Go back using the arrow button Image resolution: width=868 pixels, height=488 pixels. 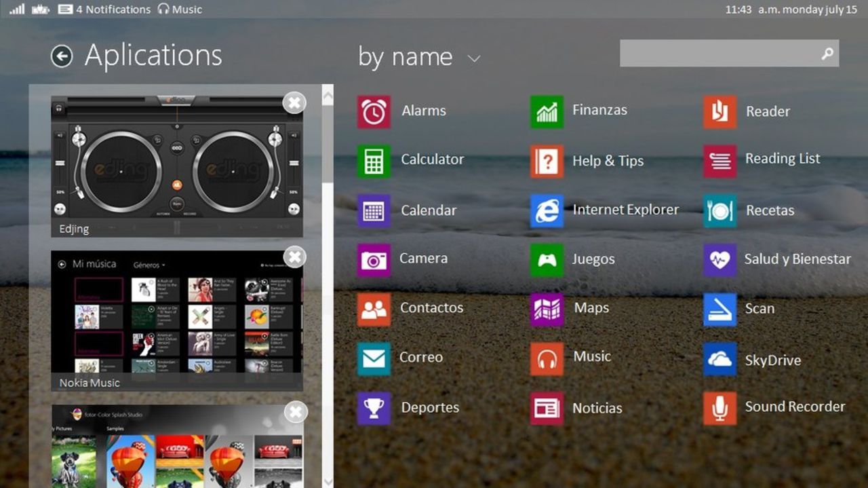tap(61, 56)
